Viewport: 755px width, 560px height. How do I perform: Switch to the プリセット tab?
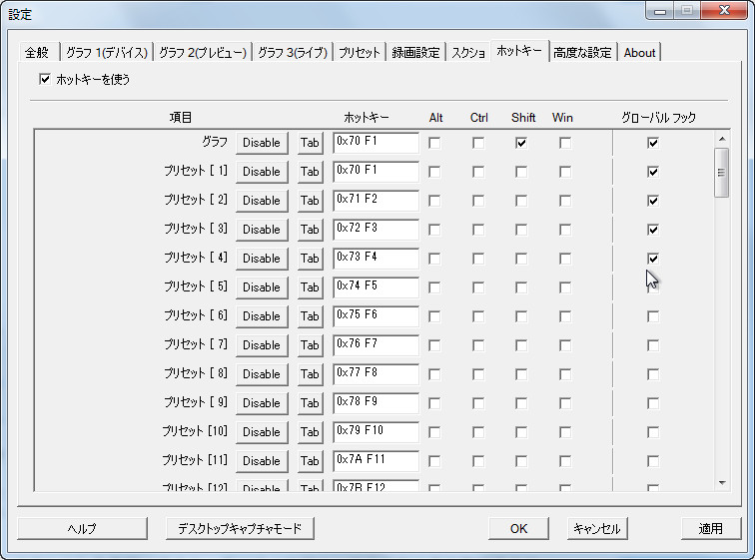360,53
